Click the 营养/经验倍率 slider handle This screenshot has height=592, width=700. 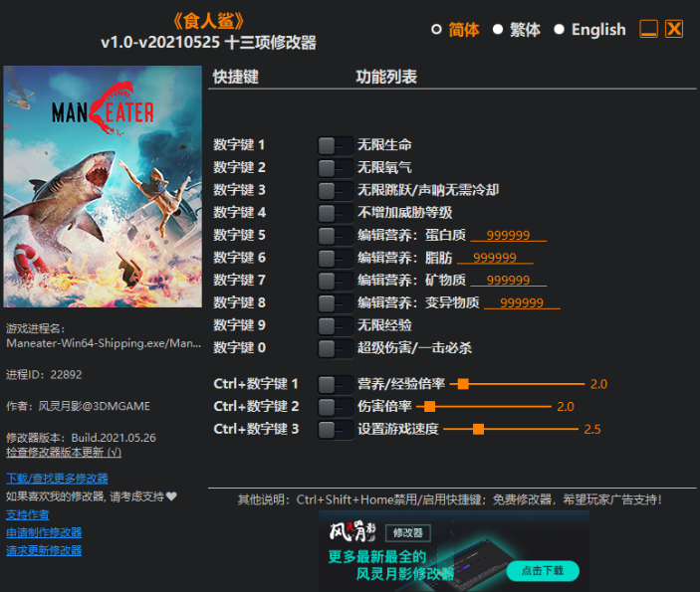coord(463,384)
